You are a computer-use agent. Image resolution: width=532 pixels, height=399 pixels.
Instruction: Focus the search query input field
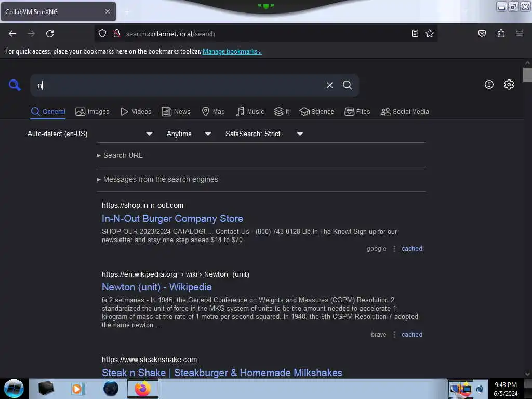click(x=180, y=85)
